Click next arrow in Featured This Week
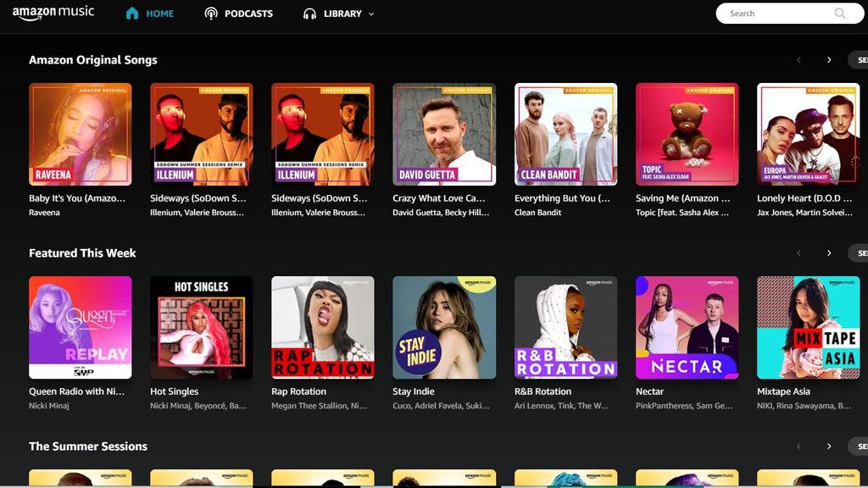The width and height of the screenshot is (868, 488). tap(829, 253)
